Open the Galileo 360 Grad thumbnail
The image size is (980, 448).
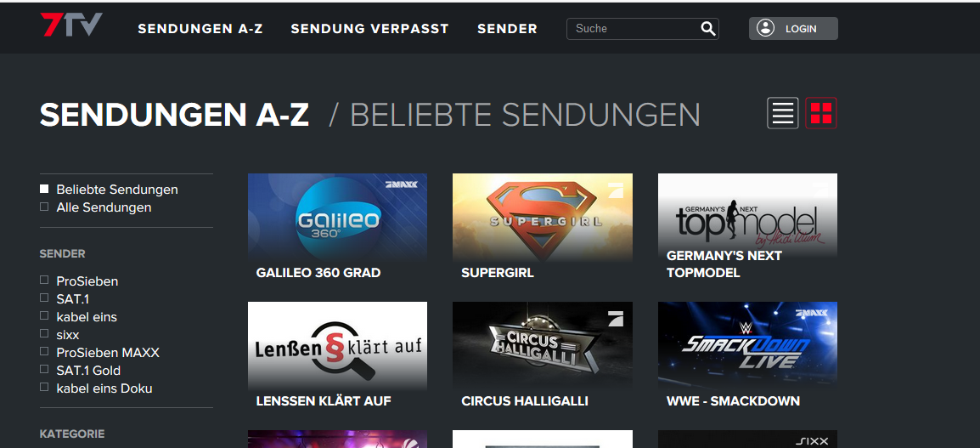[337, 217]
